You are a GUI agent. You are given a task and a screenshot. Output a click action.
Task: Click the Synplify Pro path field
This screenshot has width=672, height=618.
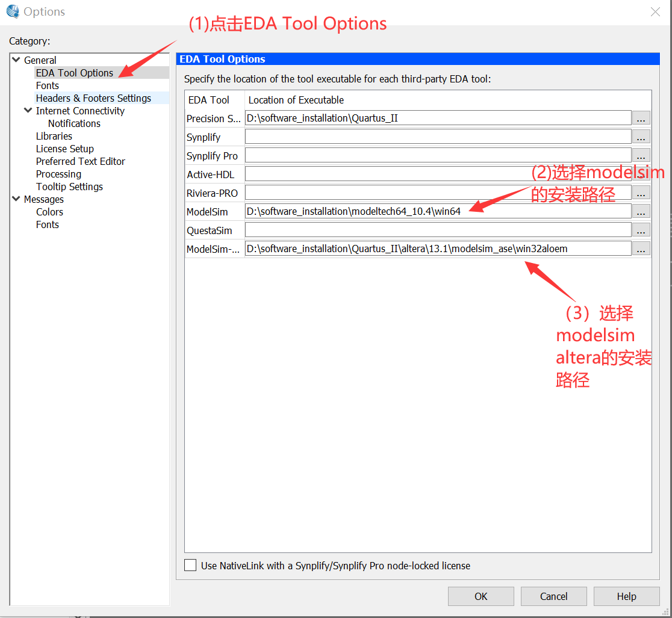click(x=438, y=155)
